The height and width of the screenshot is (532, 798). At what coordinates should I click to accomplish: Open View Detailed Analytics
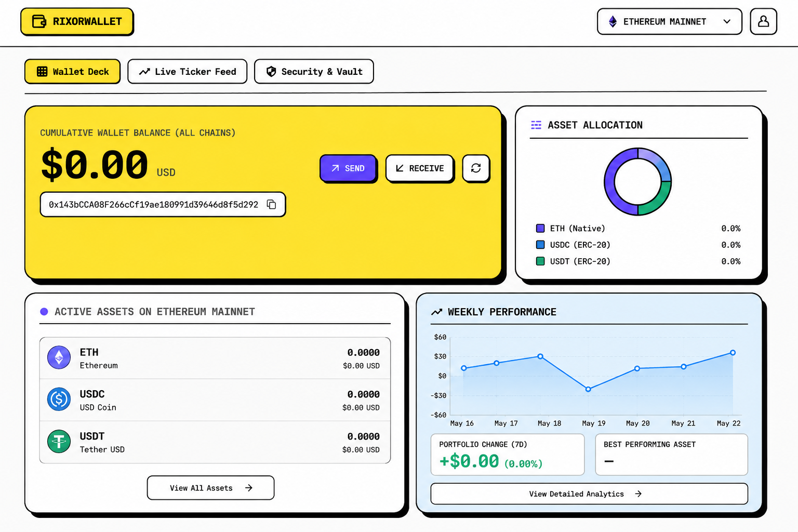(x=589, y=494)
